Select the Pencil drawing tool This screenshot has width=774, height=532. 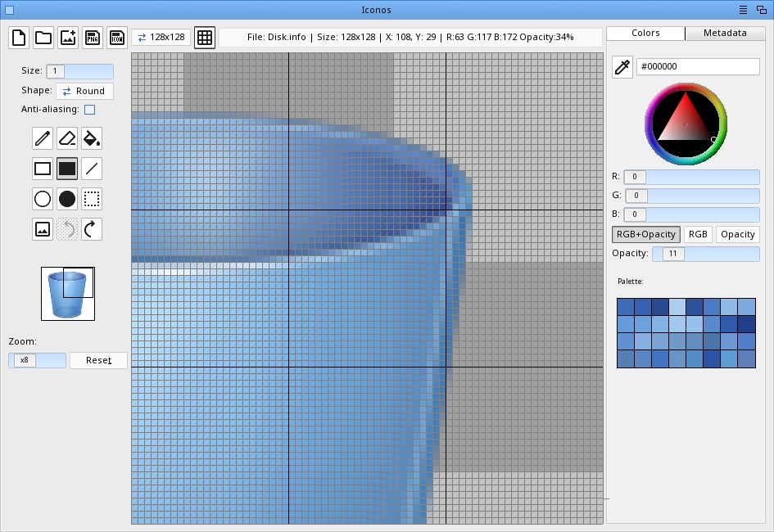click(43, 138)
